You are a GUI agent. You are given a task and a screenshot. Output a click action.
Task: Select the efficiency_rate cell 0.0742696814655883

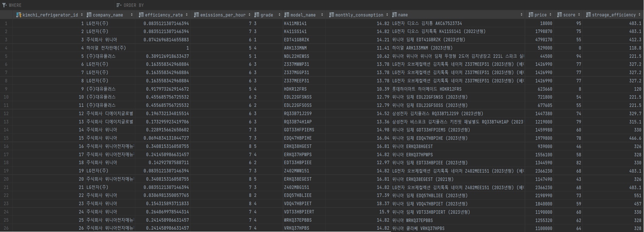click(162, 40)
